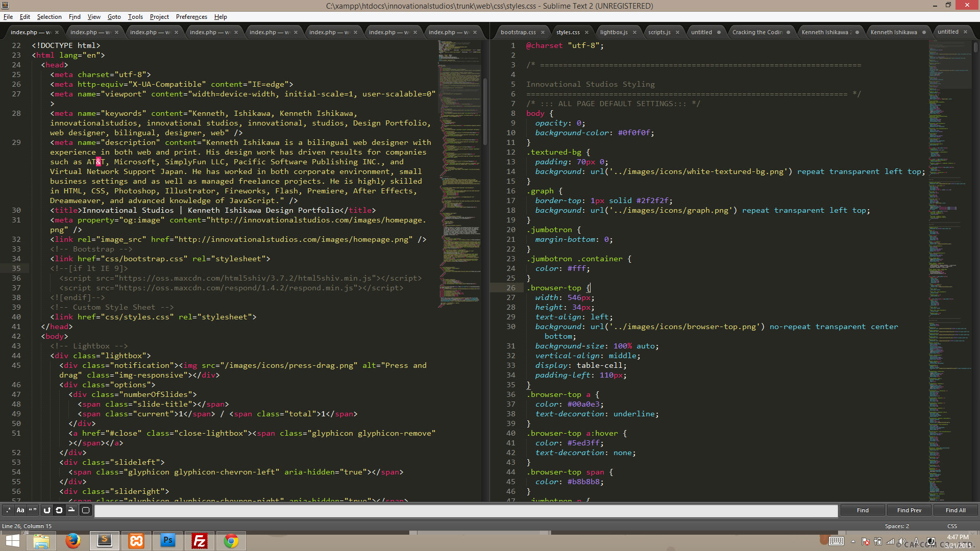Click the styles.css minimap
Image resolution: width=980 pixels, height=551 pixels.
(949, 270)
